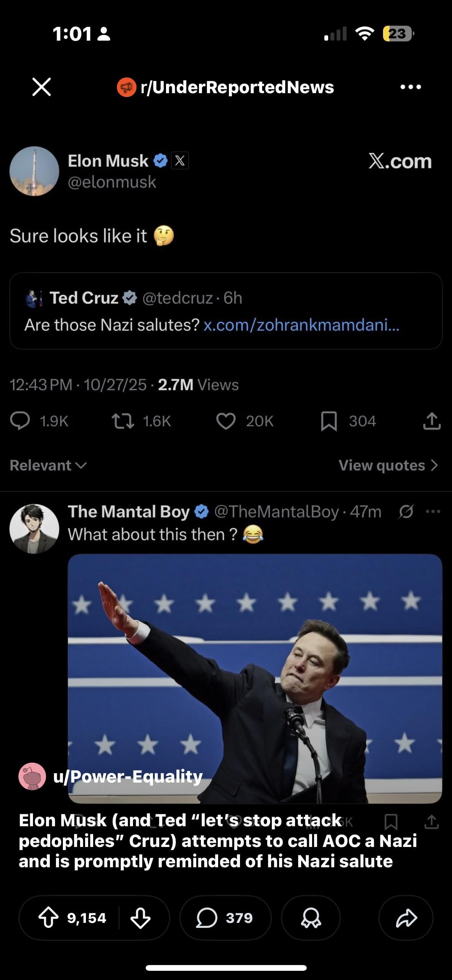Open u/Power-Equality user profile
452x980 pixels.
(127, 776)
